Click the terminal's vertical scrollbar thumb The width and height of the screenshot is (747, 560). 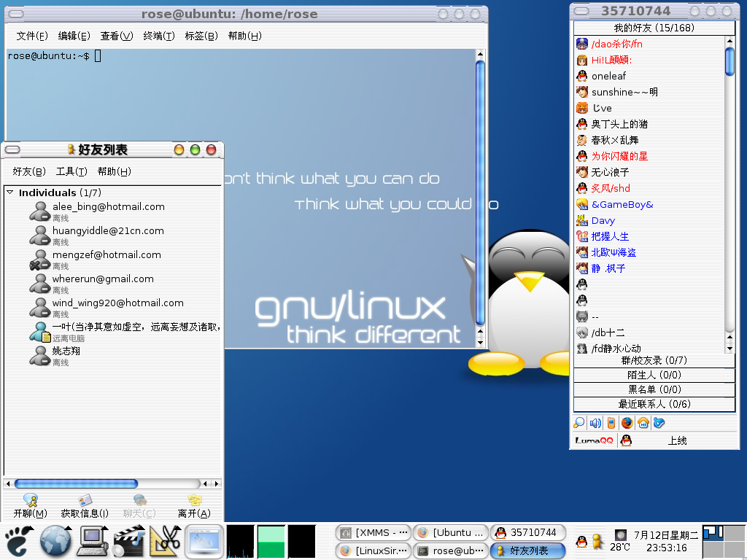[480, 192]
